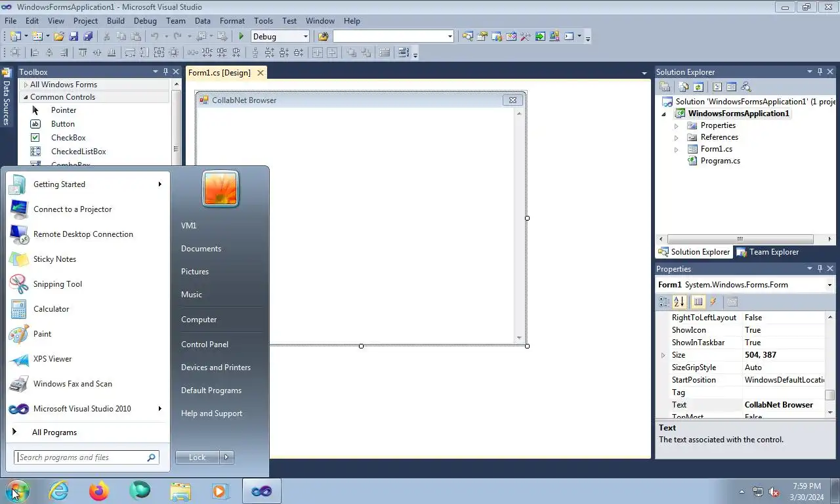Open the Build menu
Viewport: 840px width, 504px height.
(x=115, y=21)
